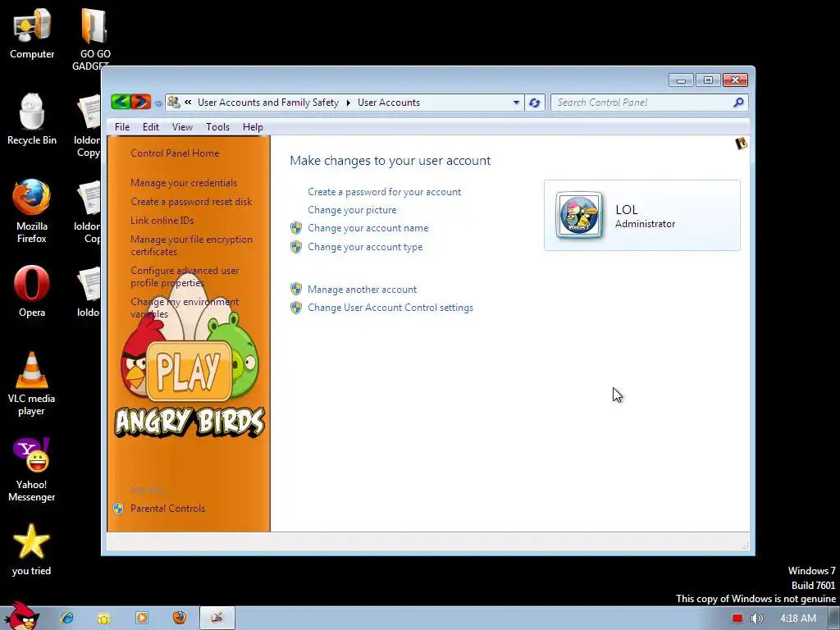Open the File menu
Image resolution: width=840 pixels, height=630 pixels.
(x=122, y=127)
